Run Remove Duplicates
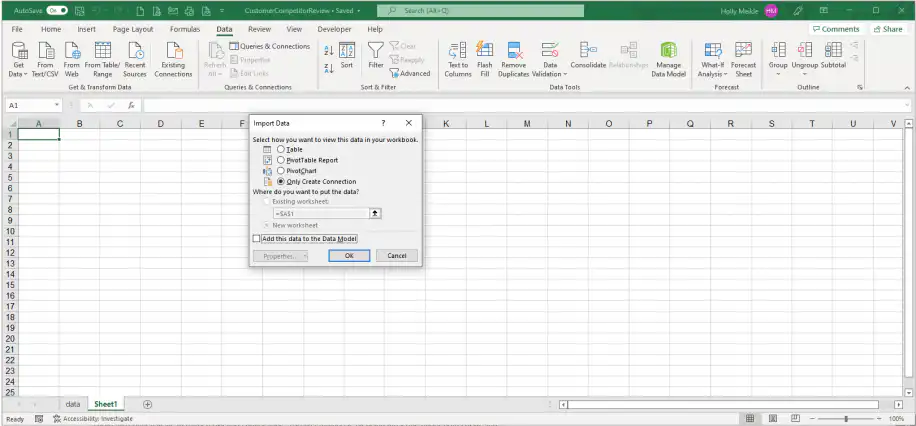Screen dimensions: 916x426 513,60
